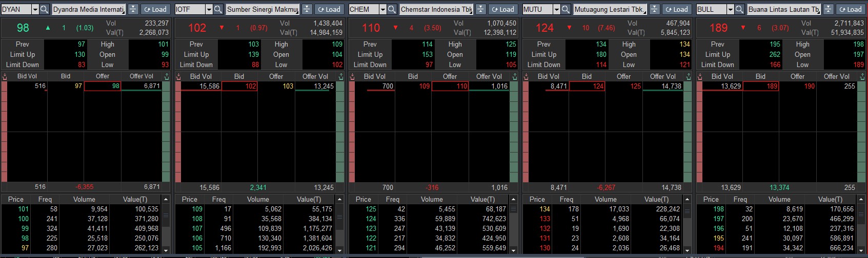Expand the CHEM ticker dropdown arrow
868x258 pixels.
tap(382, 9)
